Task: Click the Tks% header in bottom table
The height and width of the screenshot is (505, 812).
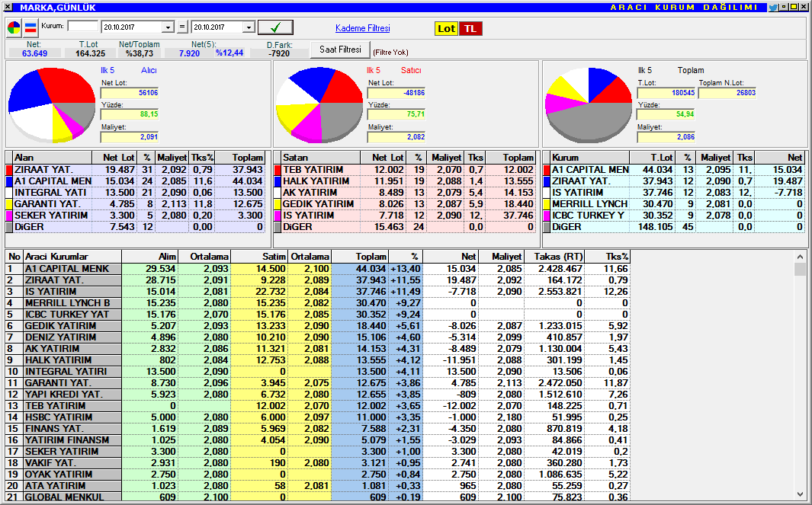Action: 608,257
